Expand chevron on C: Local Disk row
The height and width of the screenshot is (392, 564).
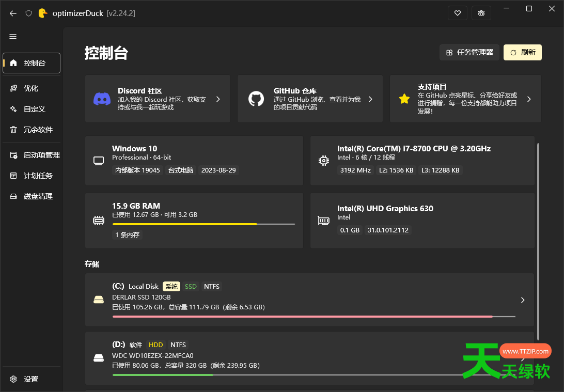[523, 300]
